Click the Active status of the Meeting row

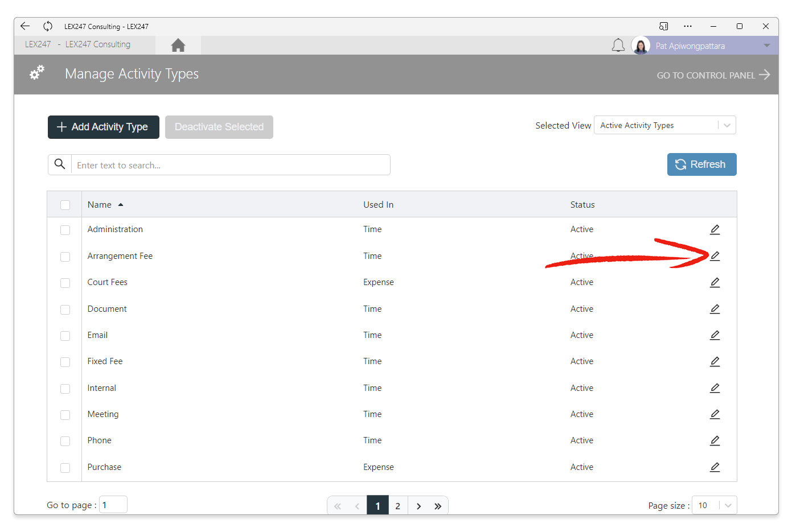tap(582, 414)
